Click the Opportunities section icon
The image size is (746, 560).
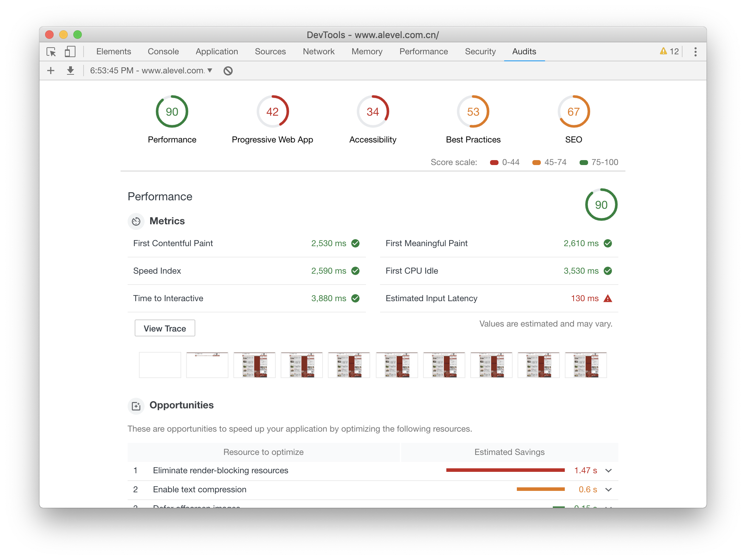[136, 406]
